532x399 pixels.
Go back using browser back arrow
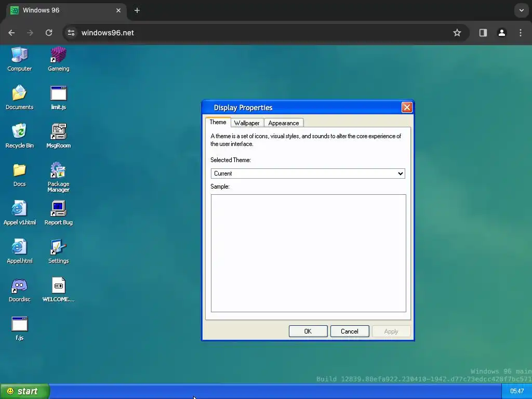click(11, 33)
